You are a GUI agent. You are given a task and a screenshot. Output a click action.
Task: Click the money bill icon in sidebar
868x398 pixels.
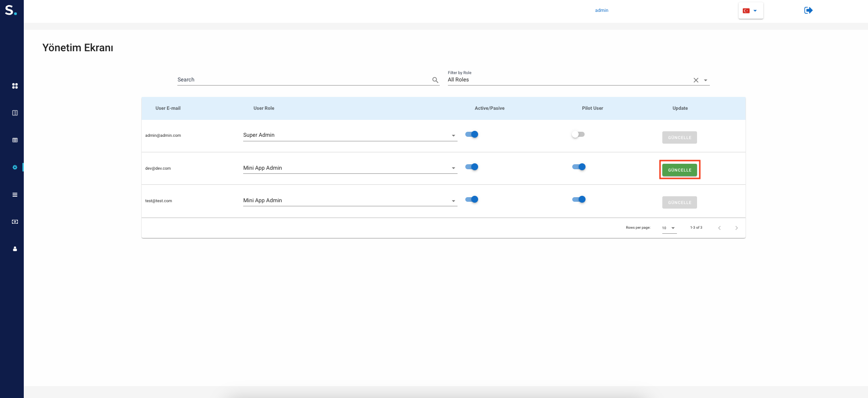(x=15, y=222)
